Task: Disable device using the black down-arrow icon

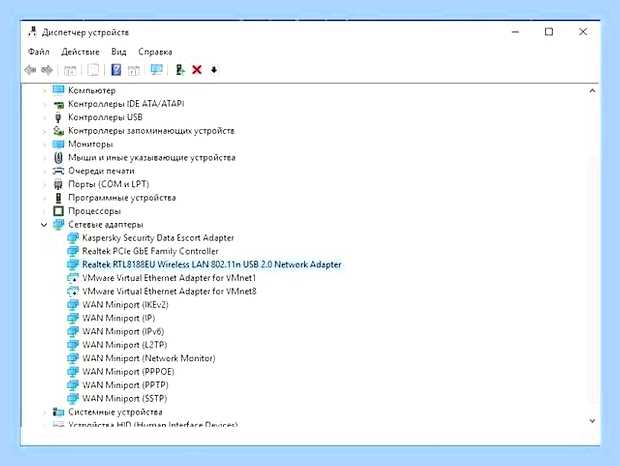Action: [214, 70]
